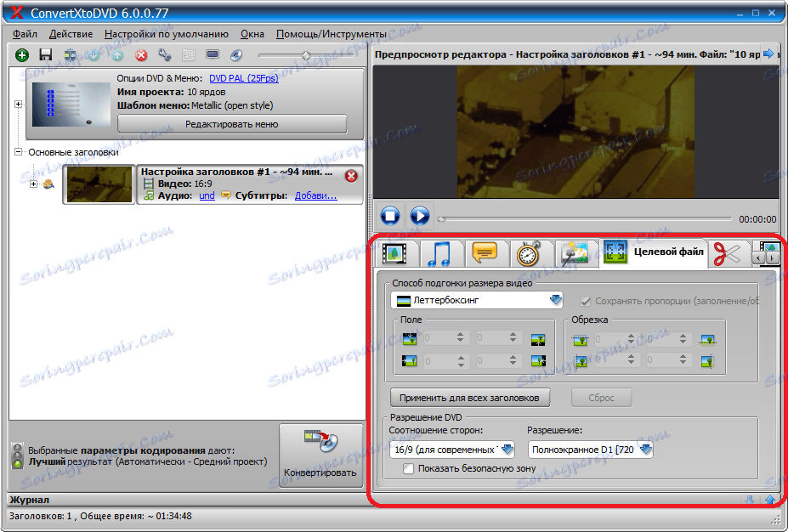Move the title up with the up-arrow icon
Screen dimensions: 788x532
118,55
